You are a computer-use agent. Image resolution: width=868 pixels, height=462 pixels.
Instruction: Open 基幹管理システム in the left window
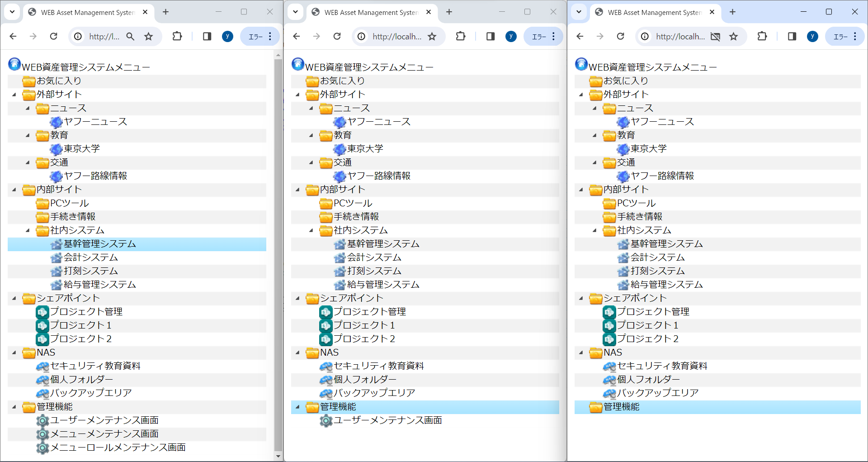pos(100,244)
